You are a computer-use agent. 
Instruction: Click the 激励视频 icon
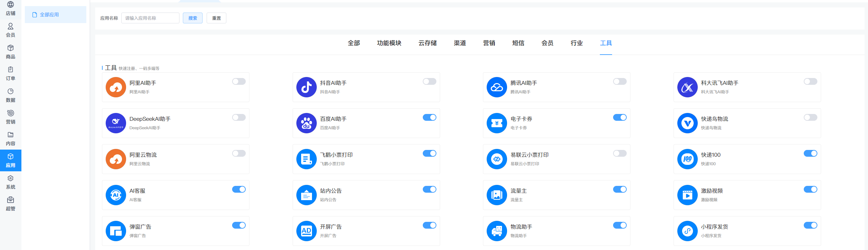pyautogui.click(x=688, y=195)
